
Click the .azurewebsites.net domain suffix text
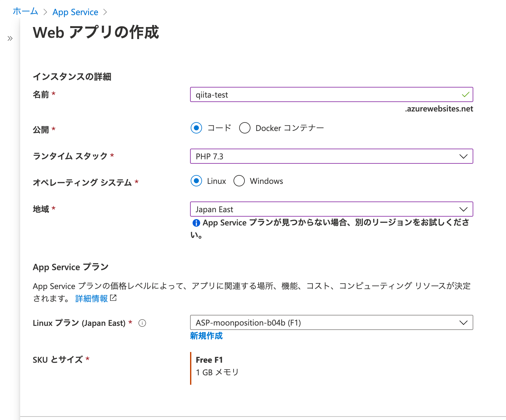click(439, 109)
